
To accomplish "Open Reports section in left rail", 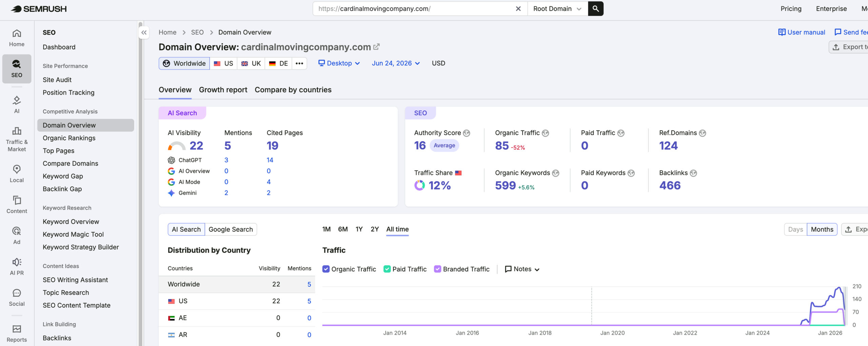I will [x=17, y=333].
